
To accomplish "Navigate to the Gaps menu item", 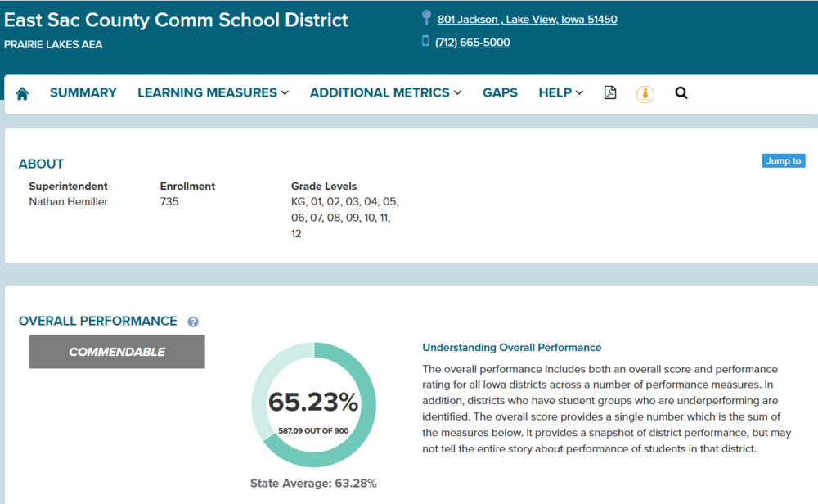I will tap(500, 92).
